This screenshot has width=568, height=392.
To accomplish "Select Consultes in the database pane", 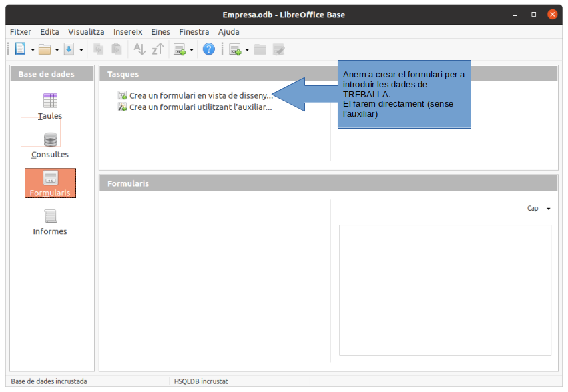I will (x=50, y=145).
